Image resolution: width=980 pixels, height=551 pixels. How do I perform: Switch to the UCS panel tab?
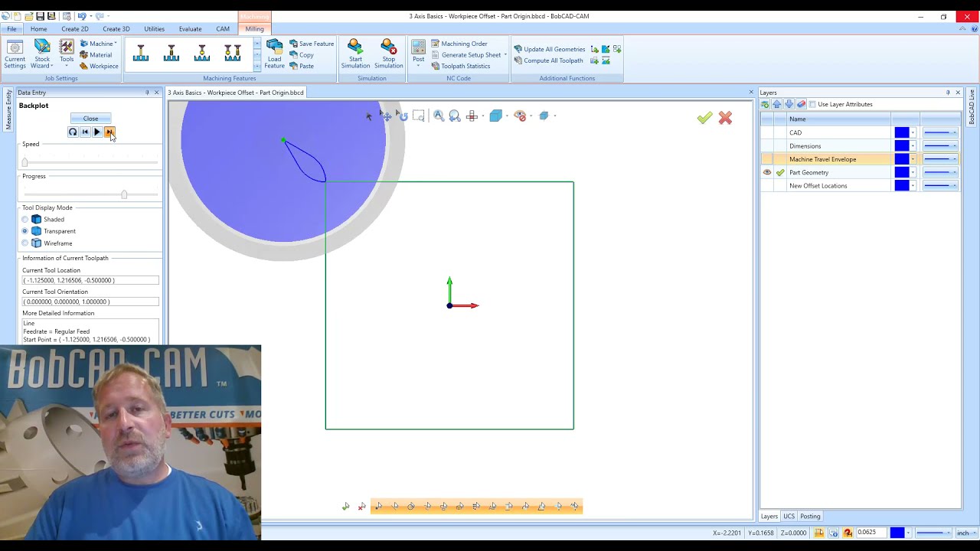[x=789, y=517]
